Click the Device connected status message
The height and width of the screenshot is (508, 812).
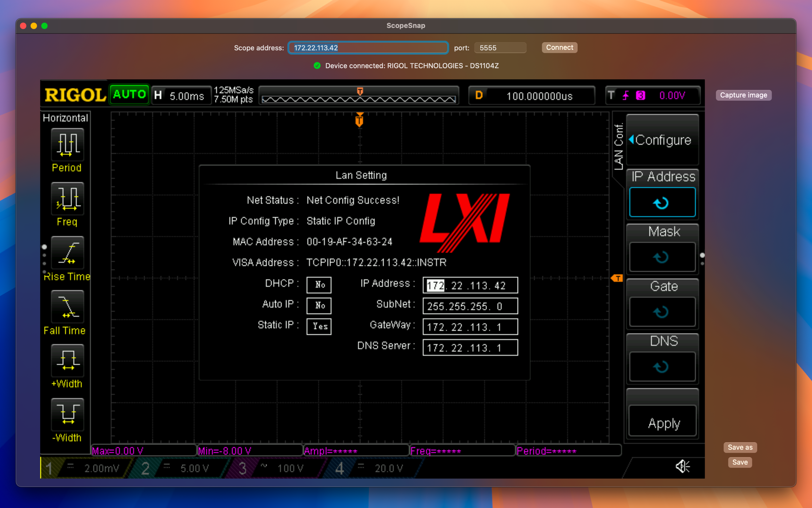[412, 66]
